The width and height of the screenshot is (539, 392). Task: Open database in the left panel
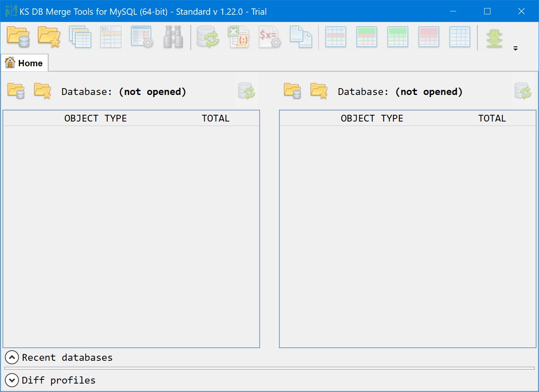point(16,91)
